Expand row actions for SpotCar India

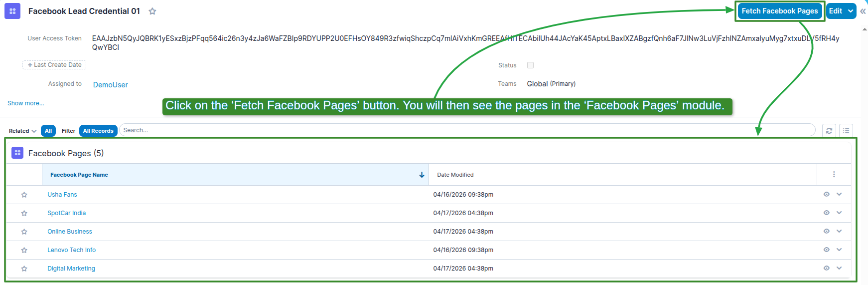[839, 213]
